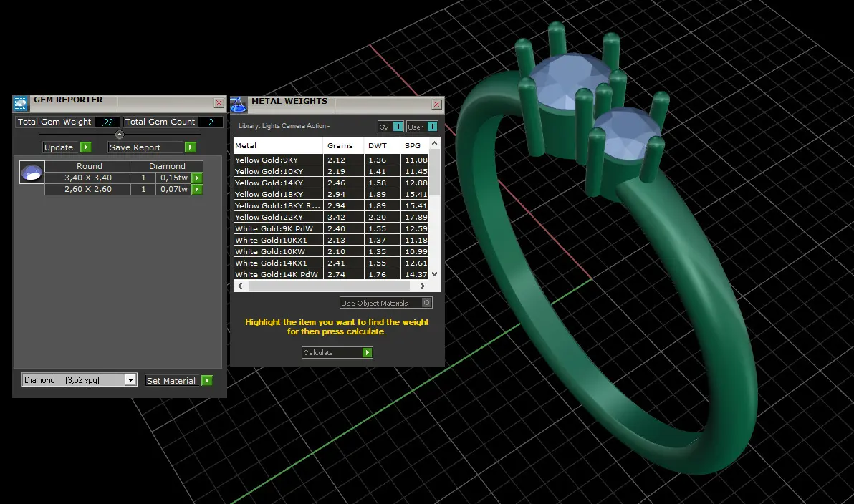Click the Gem Reporter panel icon
The image size is (854, 504).
point(21,103)
